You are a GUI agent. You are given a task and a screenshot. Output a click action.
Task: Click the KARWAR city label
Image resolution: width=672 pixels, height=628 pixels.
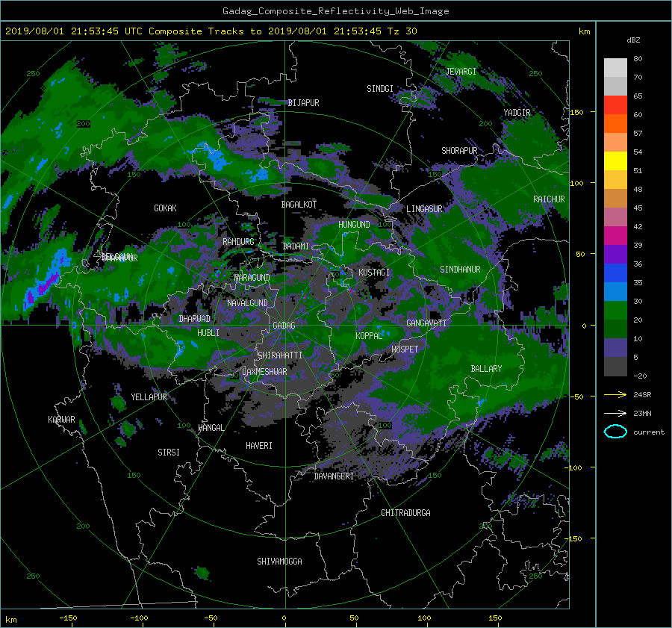tap(61, 420)
